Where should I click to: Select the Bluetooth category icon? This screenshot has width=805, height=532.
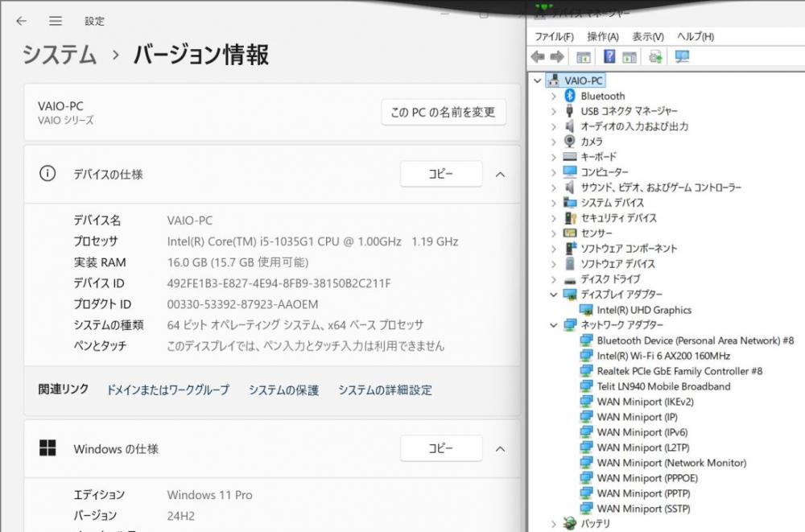tap(570, 96)
